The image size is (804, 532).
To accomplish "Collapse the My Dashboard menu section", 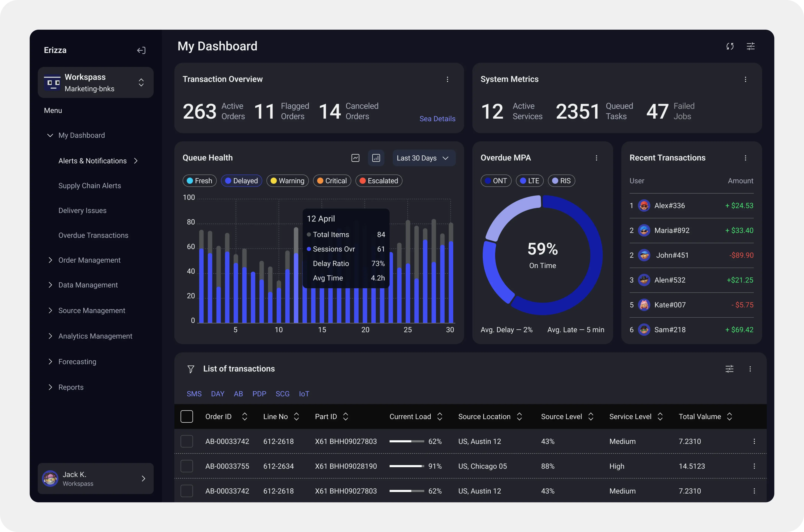I will (50, 135).
